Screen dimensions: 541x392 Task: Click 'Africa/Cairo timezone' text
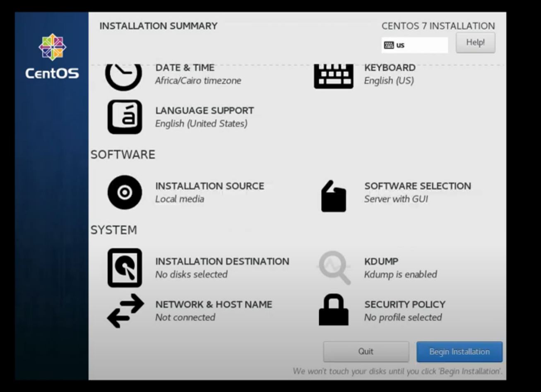pyautogui.click(x=198, y=81)
